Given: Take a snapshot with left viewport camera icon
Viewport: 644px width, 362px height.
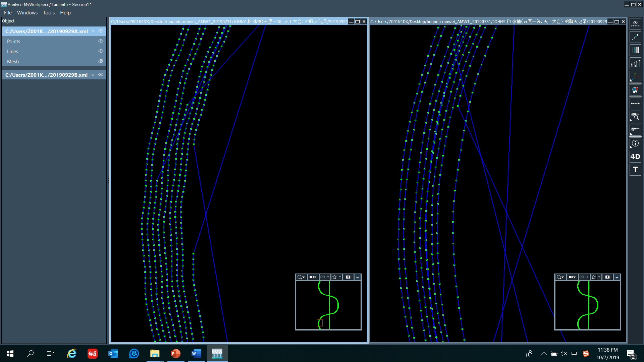Looking at the screenshot, I should 348,277.
